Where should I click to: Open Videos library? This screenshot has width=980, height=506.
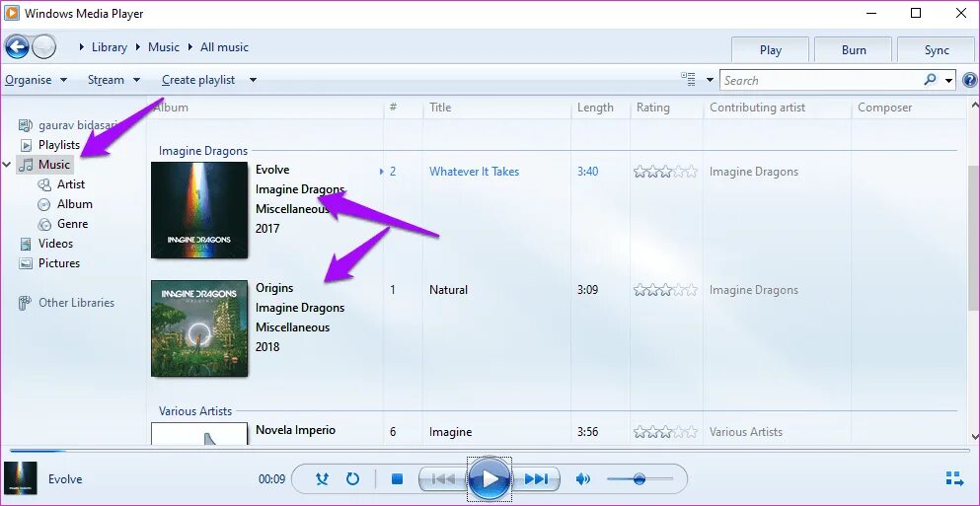[55, 244]
